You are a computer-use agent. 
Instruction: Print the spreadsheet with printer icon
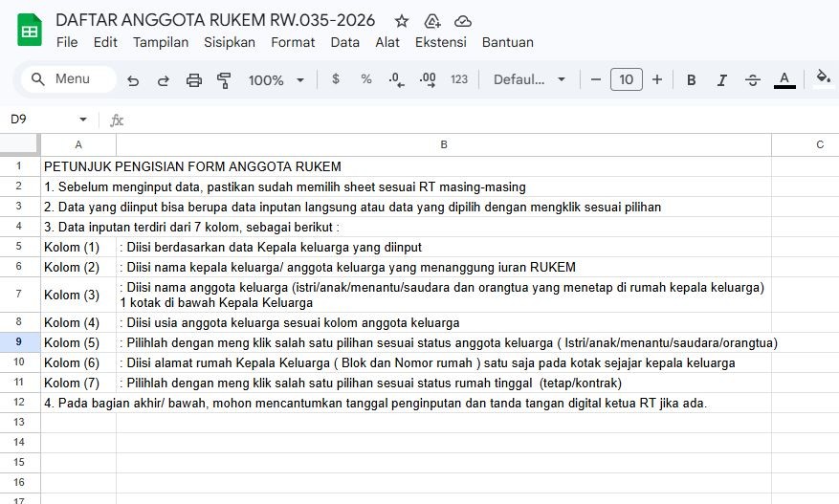point(193,80)
